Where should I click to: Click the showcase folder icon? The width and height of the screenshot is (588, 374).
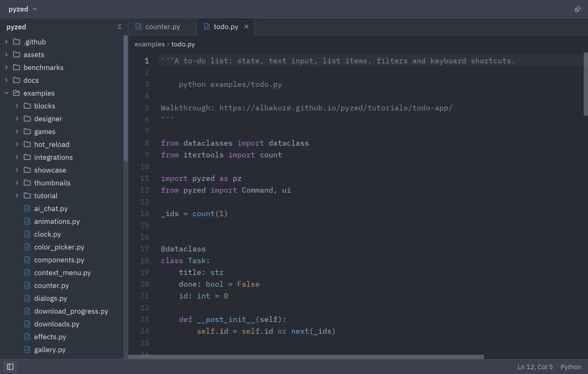click(27, 170)
